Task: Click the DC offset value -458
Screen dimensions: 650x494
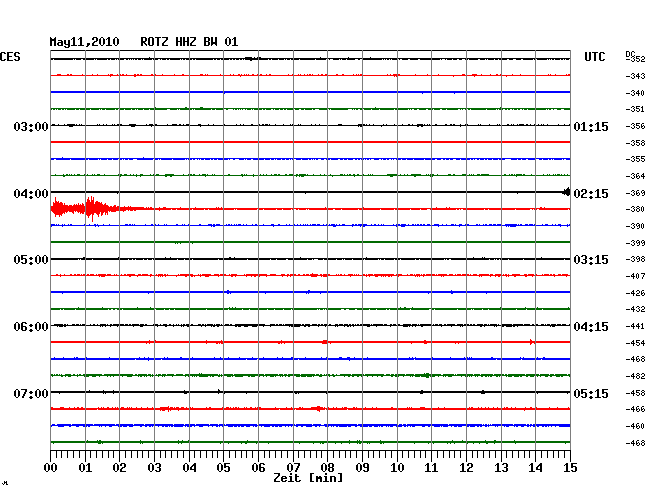Action: point(635,393)
